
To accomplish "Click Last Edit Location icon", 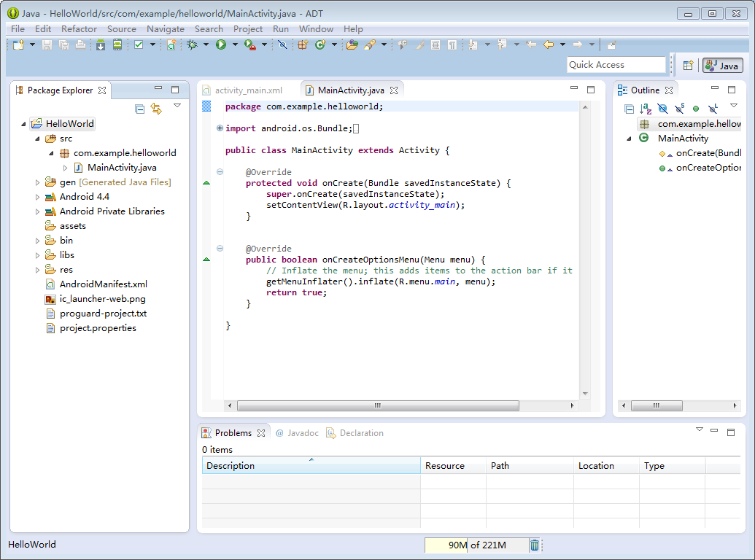I will 531,44.
